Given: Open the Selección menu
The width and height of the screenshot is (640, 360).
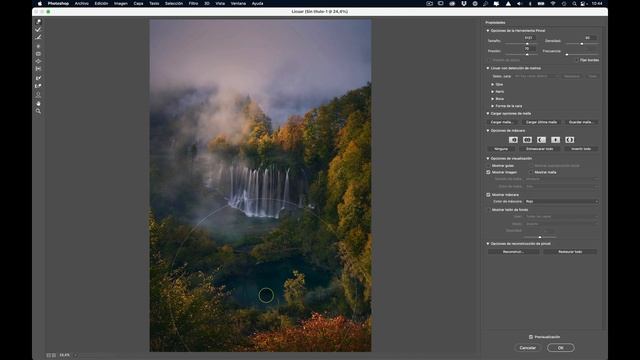Looking at the screenshot, I should [x=174, y=3].
